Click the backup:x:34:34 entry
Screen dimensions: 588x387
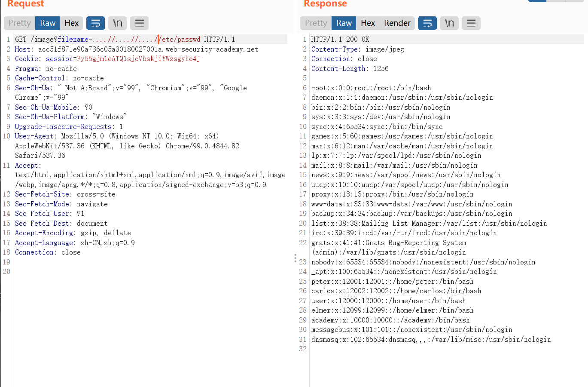coord(412,214)
